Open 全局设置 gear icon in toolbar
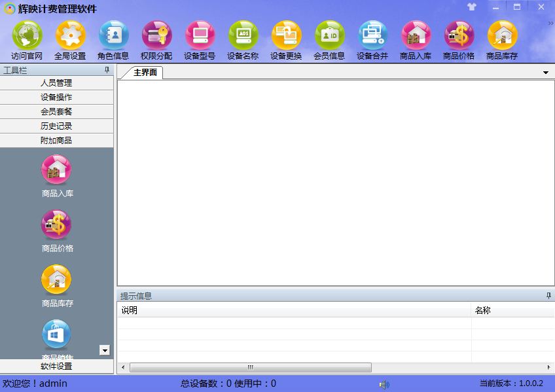The height and width of the screenshot is (392, 555). (x=70, y=35)
